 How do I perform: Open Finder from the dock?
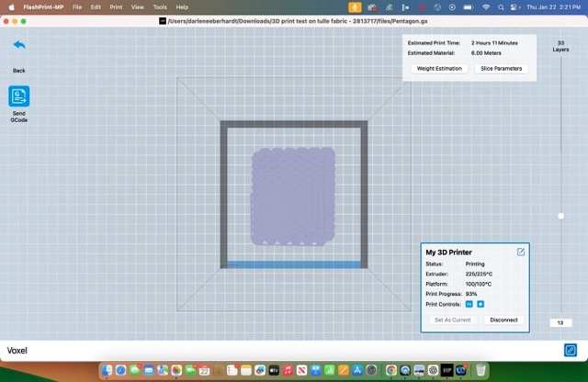(107, 370)
